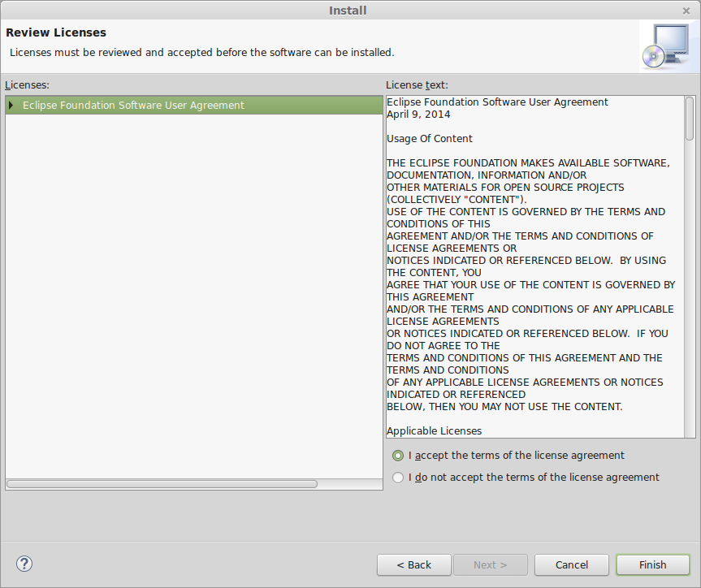Click the license text vertical scrollbar thumb
The height and width of the screenshot is (588, 701).
[690, 119]
